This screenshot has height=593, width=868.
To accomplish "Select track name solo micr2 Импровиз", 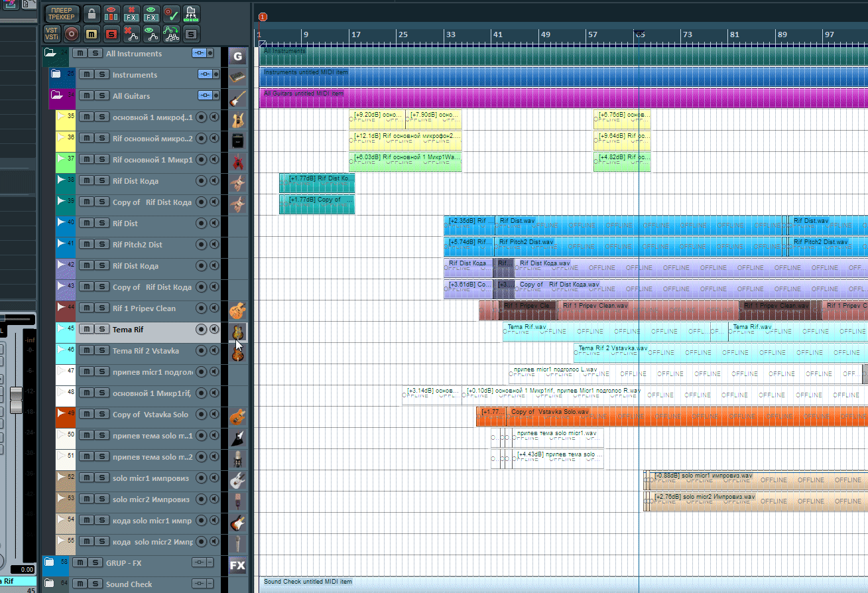I will (x=151, y=499).
